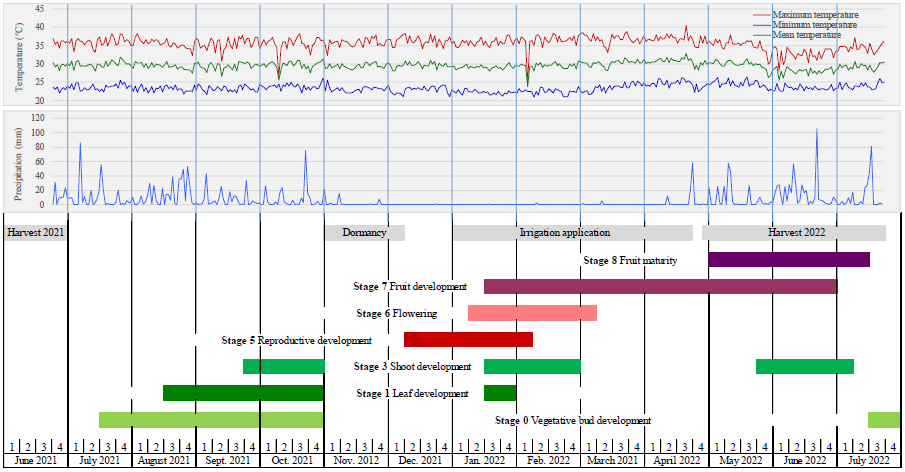Screen dimensions: 905x472
Task: Select the Stage 3 Shoot development text label
Action: (x=412, y=367)
